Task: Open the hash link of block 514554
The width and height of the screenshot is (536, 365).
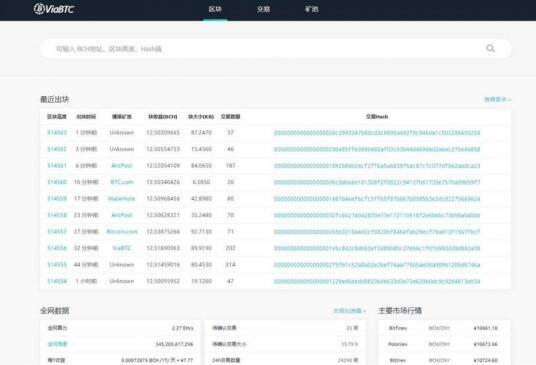Action: (377, 281)
